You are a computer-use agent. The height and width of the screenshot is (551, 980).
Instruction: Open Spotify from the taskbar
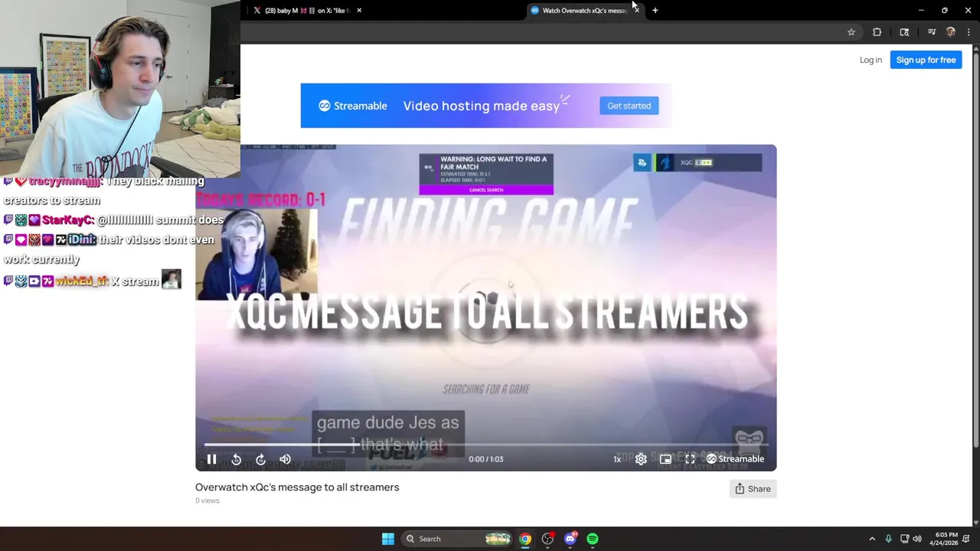593,539
